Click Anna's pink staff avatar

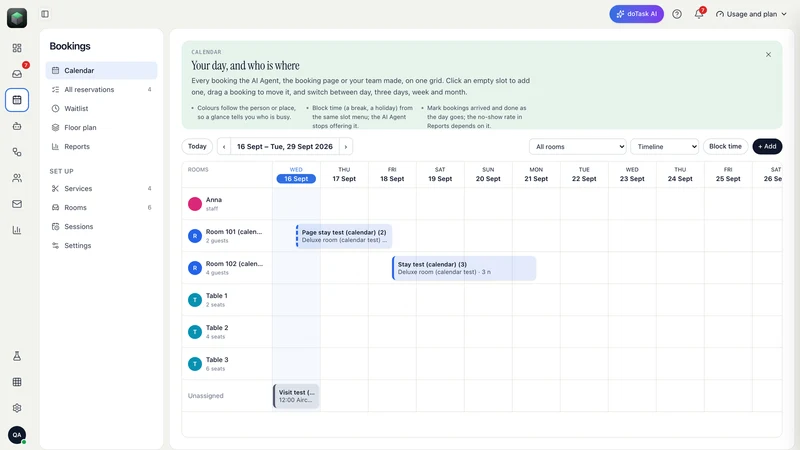coord(195,204)
